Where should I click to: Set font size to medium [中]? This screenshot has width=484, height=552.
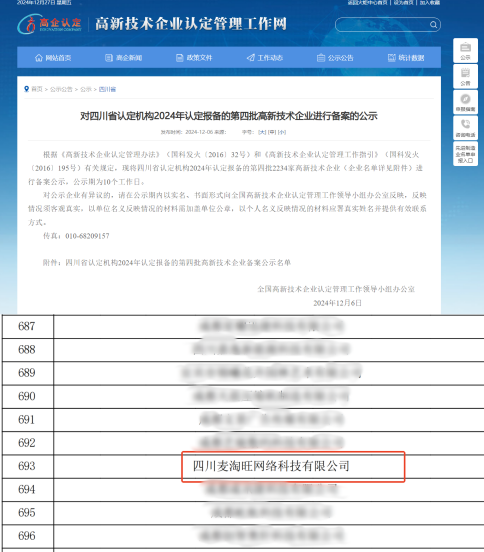272,132
